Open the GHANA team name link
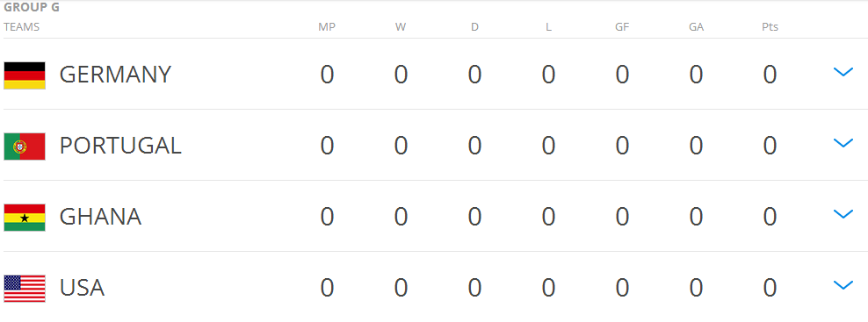 (100, 217)
